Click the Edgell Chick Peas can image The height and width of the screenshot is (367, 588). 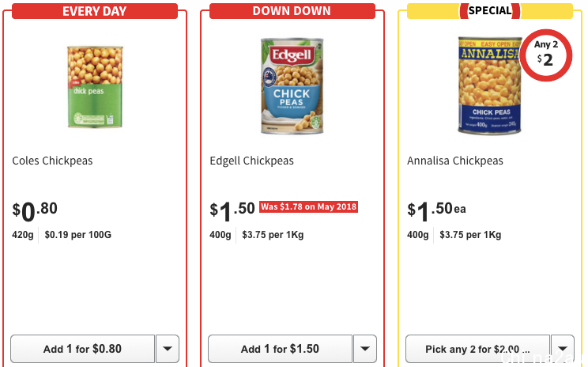pos(292,86)
